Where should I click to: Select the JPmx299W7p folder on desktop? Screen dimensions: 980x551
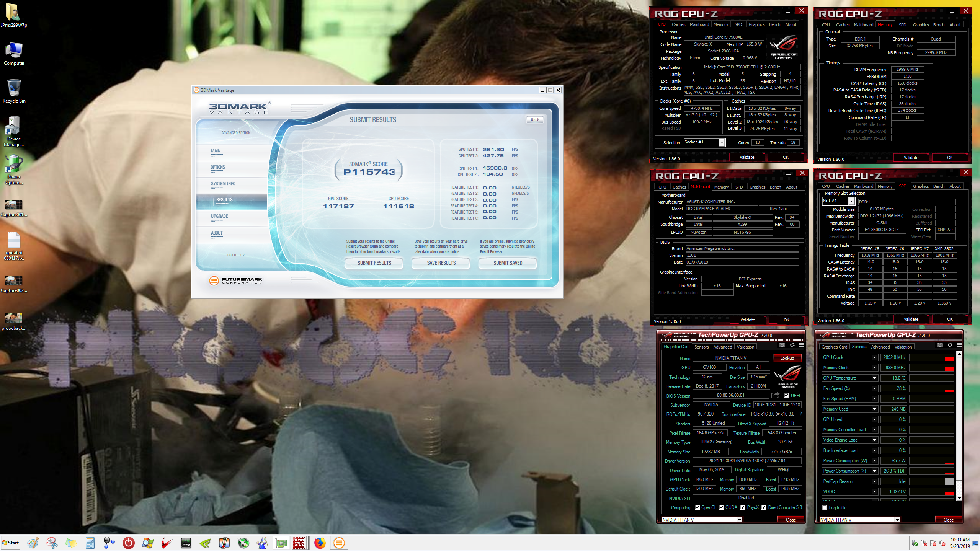pyautogui.click(x=14, y=15)
